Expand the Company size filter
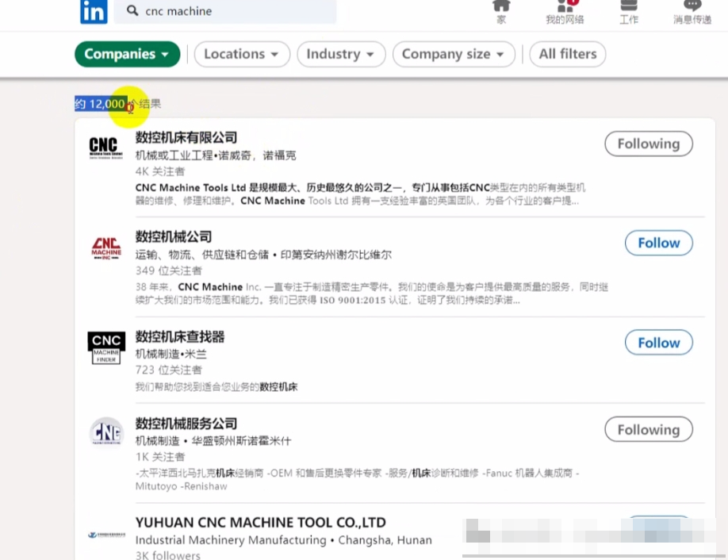The image size is (728, 560). [454, 54]
